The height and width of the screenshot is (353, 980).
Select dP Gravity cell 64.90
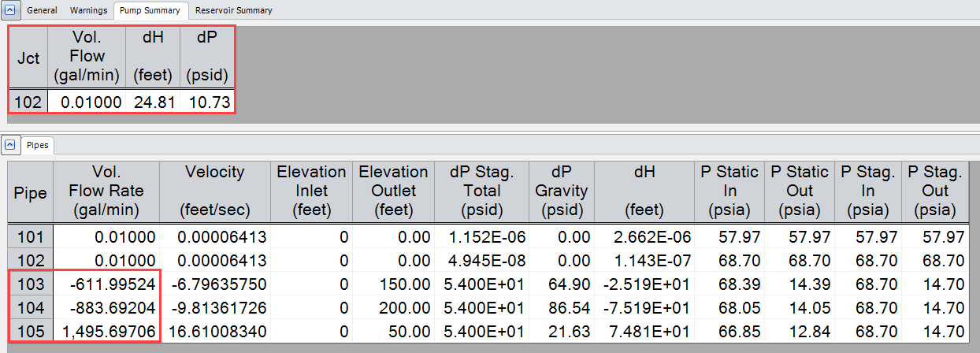pyautogui.click(x=562, y=284)
